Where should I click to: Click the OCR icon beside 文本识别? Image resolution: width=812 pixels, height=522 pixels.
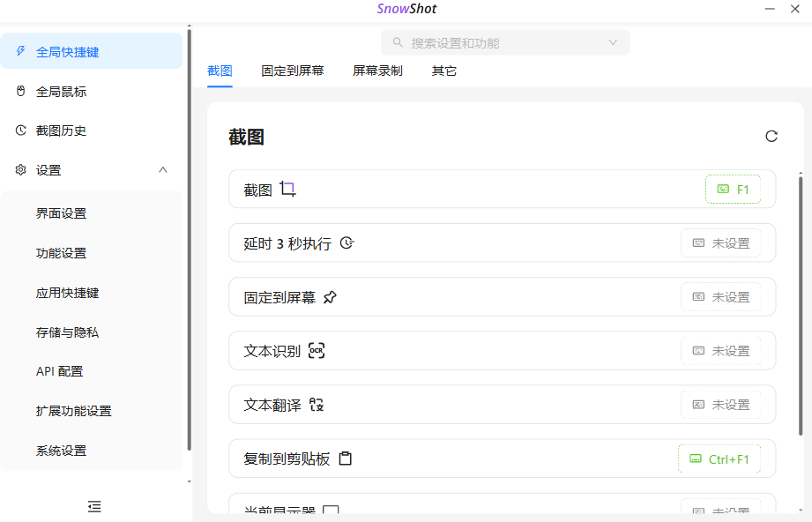(x=317, y=351)
